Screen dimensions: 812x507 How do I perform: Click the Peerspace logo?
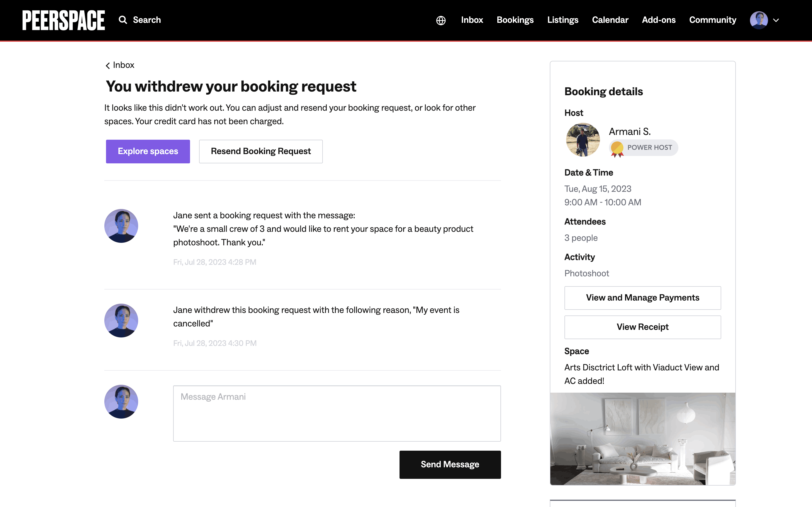(x=63, y=20)
